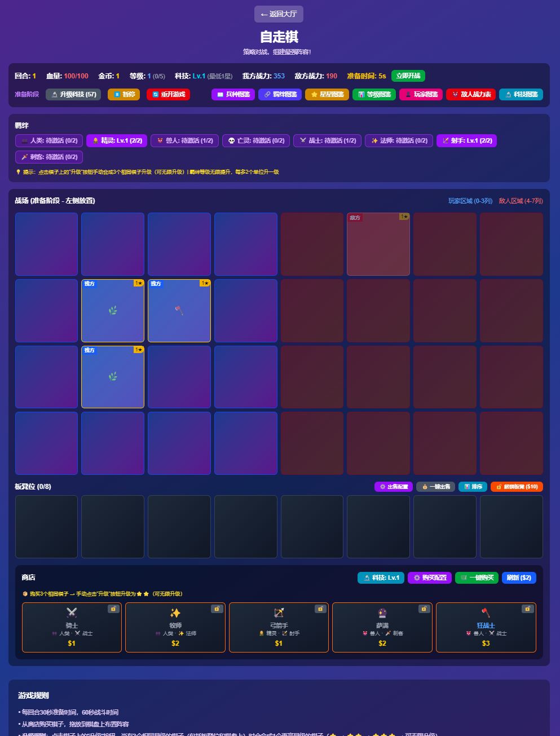Click the shop 科技: Lv.1 button
Screen dimensions: 560x736
381,578
